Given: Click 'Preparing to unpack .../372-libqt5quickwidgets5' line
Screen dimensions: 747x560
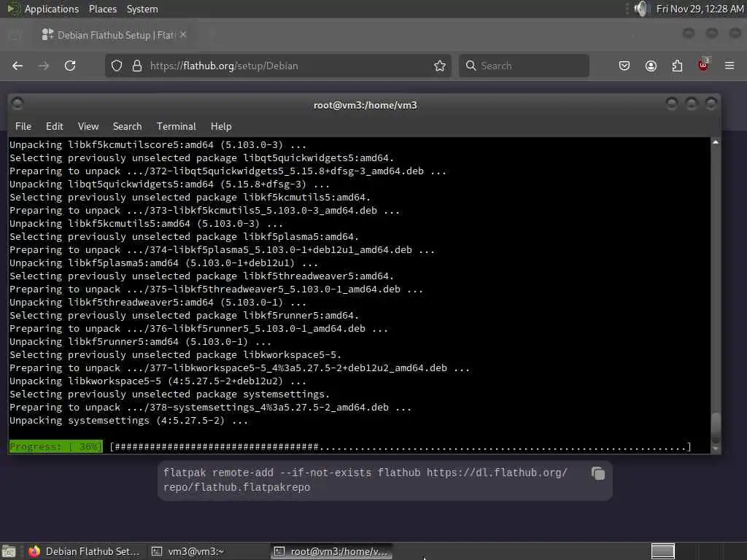Looking at the screenshot, I should pos(228,171).
